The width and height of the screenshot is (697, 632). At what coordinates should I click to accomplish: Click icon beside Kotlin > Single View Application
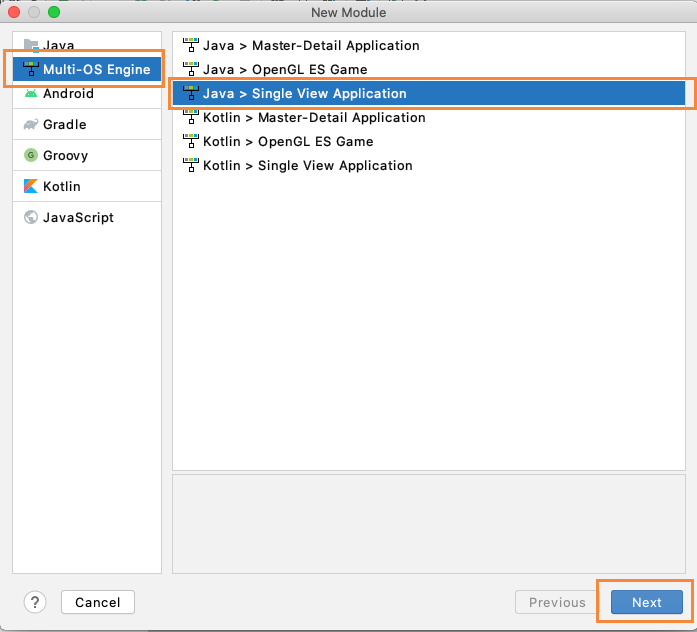coord(191,165)
